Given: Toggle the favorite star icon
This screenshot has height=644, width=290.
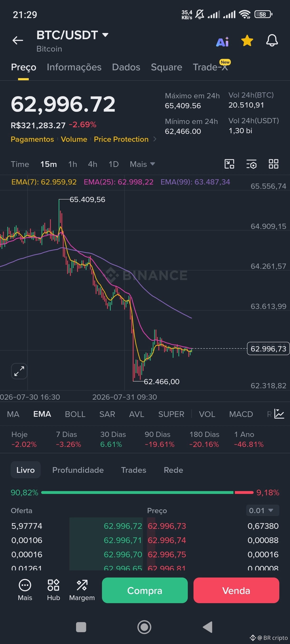Looking at the screenshot, I should (247, 41).
